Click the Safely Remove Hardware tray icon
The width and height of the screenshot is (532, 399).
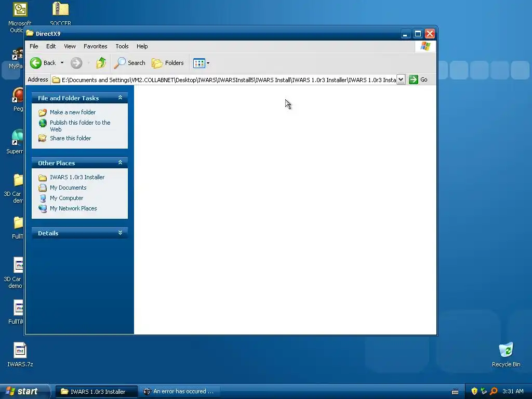point(484,391)
